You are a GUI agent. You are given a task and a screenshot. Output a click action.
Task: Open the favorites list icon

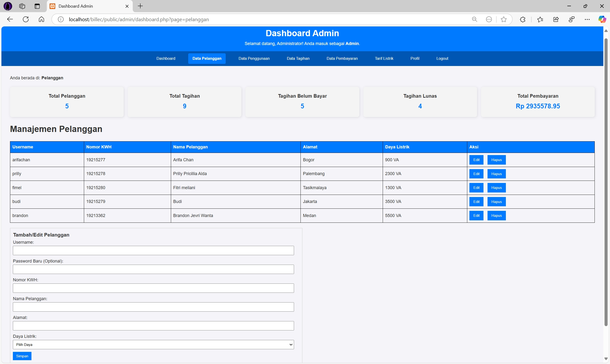tap(540, 19)
